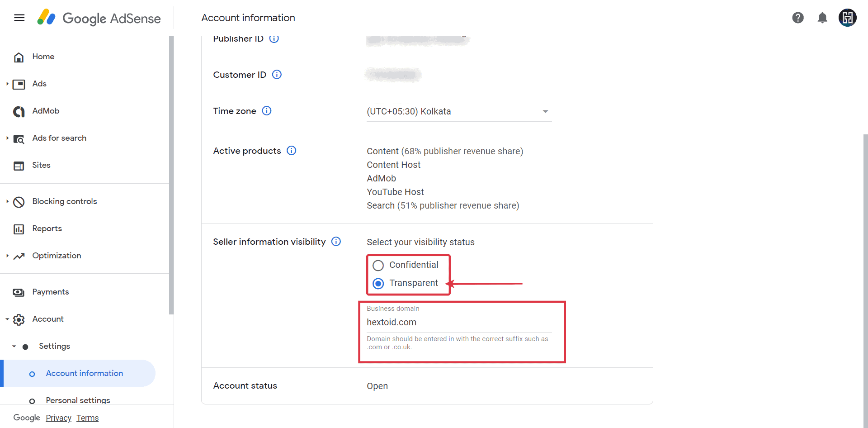The height and width of the screenshot is (428, 868).
Task: Open the Privacy link
Action: 58,418
